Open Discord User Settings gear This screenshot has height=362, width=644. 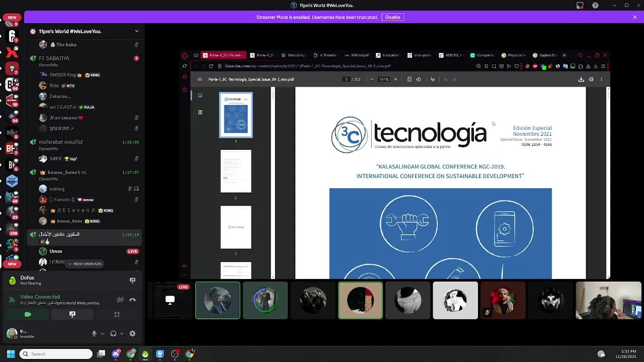(x=132, y=333)
